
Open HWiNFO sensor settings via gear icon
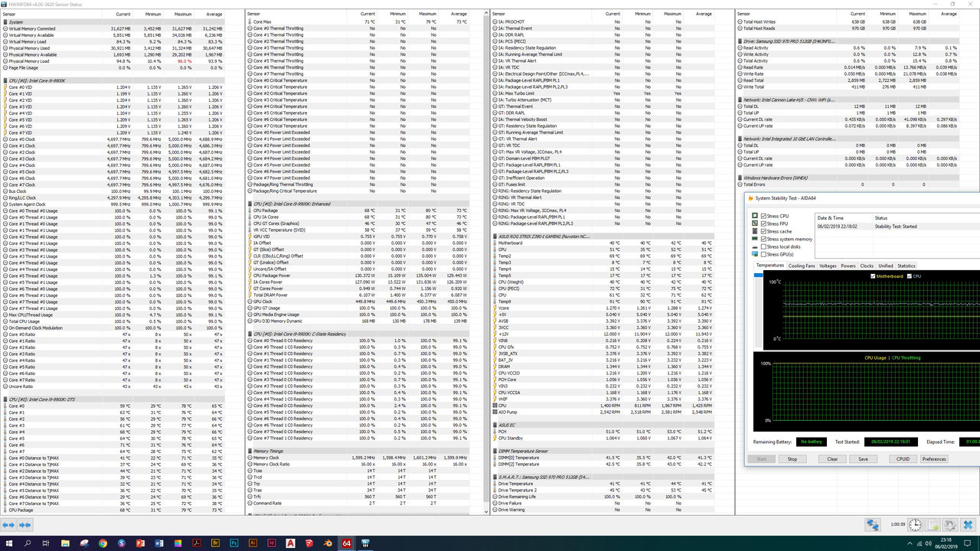949,525
